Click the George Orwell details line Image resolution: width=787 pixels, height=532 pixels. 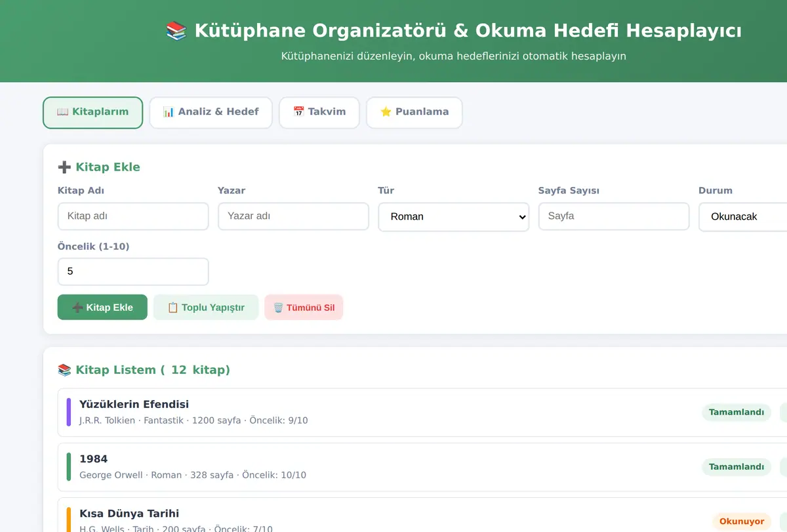pyautogui.click(x=193, y=475)
